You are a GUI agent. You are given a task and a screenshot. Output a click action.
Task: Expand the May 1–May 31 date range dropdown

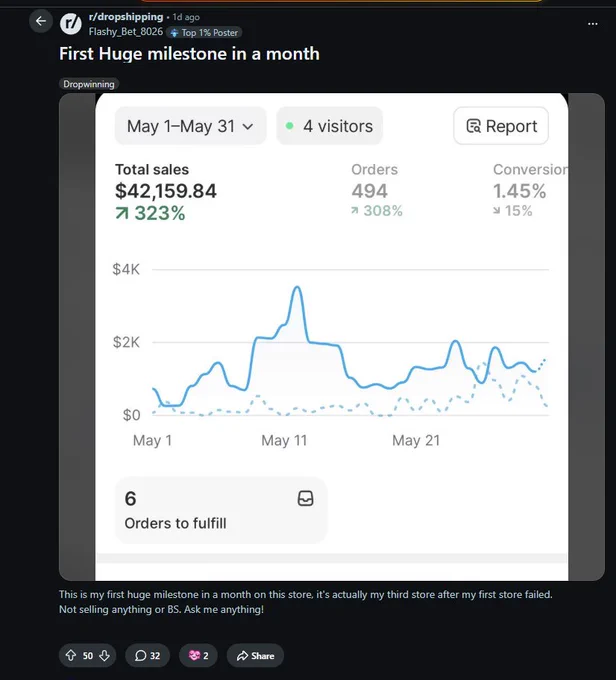[190, 126]
